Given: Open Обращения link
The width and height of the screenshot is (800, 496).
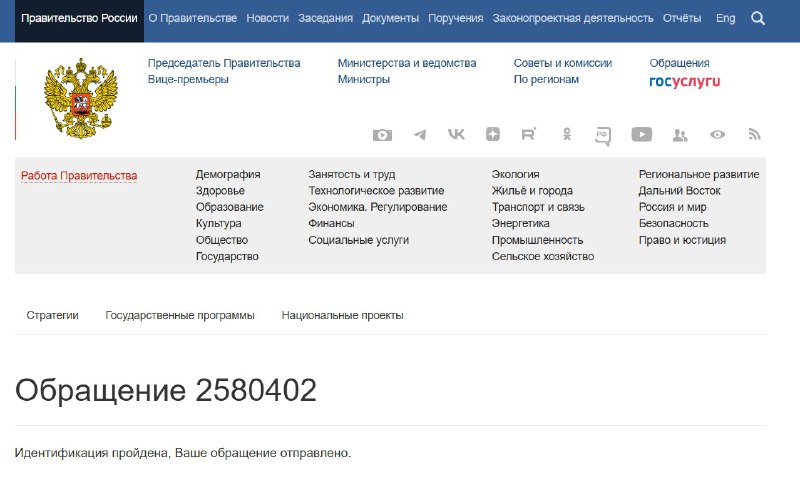Looking at the screenshot, I should [x=679, y=63].
